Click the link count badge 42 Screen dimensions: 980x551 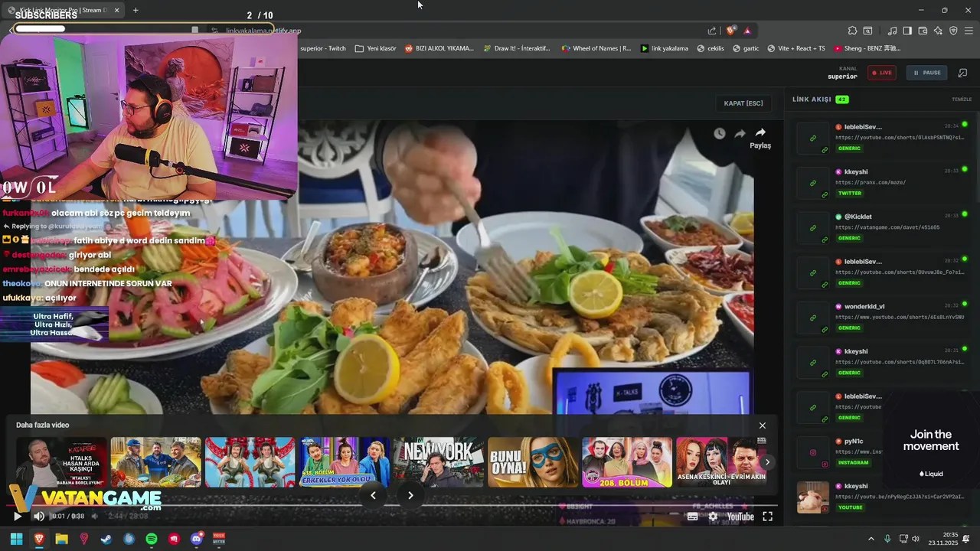[842, 99]
